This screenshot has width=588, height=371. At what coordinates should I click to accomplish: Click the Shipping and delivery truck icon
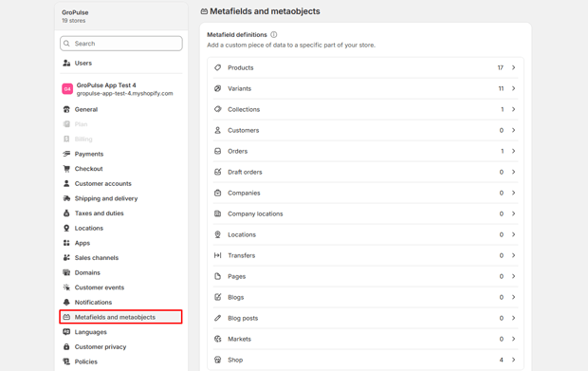click(x=66, y=198)
